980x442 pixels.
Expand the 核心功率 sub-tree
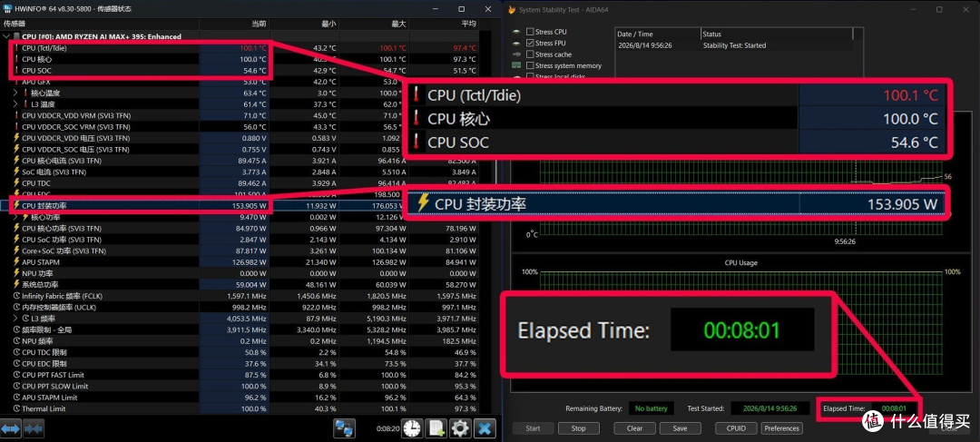coord(16,217)
